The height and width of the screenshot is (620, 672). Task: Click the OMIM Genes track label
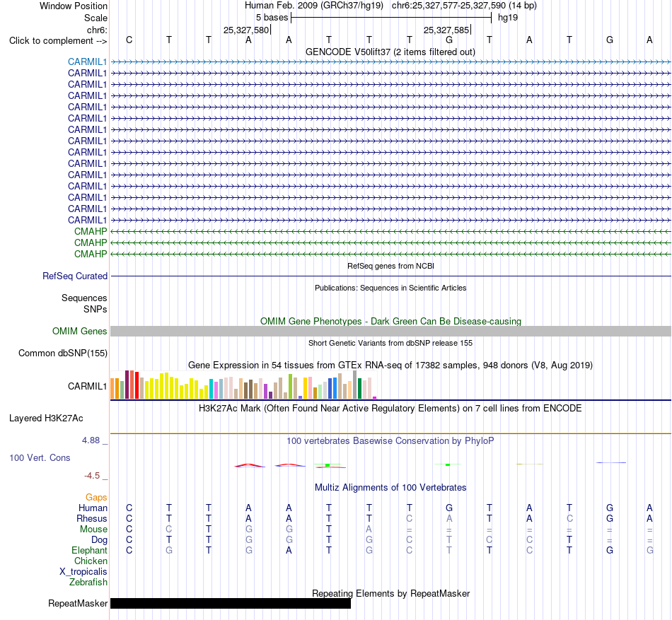pos(80,331)
